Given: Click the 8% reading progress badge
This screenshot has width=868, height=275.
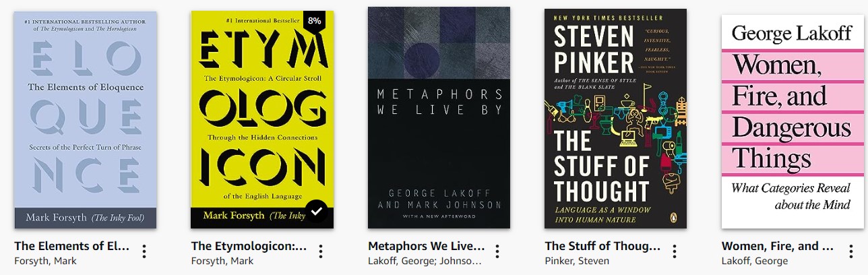Looking at the screenshot, I should click(315, 21).
